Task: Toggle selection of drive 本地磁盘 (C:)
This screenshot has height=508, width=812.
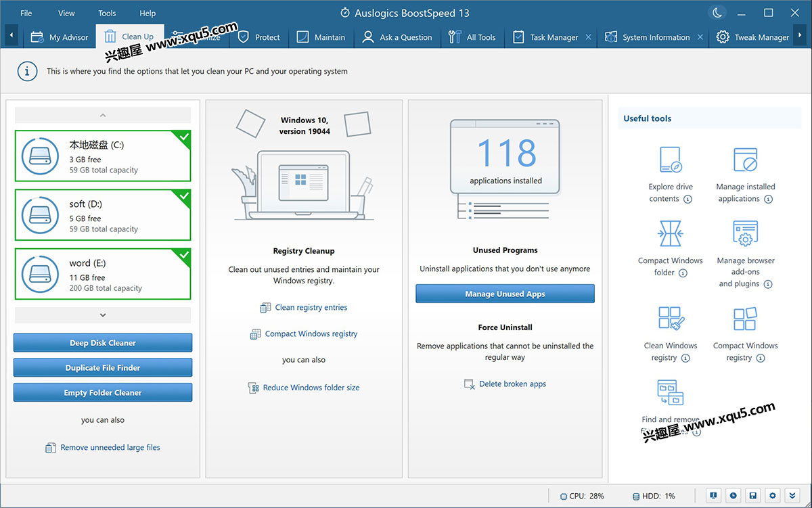Action: click(103, 156)
